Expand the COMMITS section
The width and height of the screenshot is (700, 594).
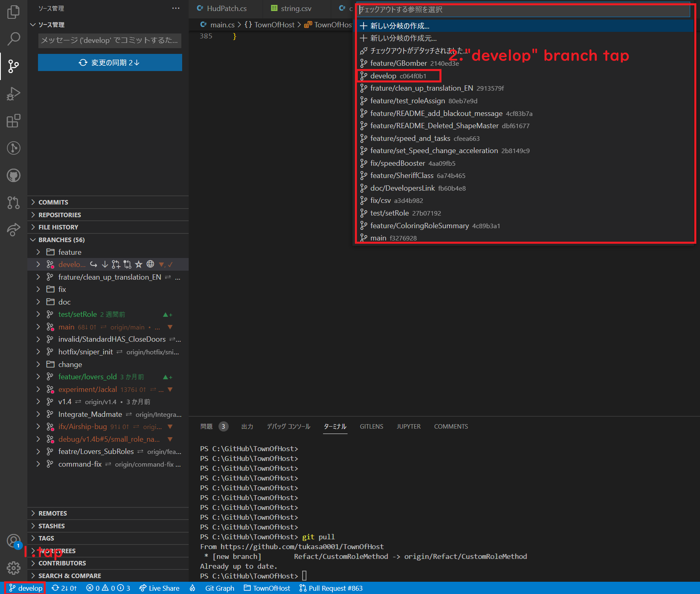[x=52, y=202]
